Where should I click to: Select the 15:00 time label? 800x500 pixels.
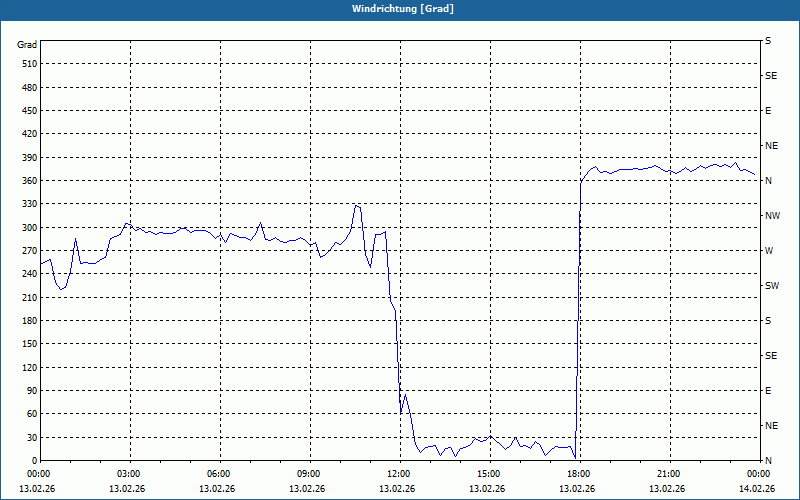pyautogui.click(x=487, y=474)
